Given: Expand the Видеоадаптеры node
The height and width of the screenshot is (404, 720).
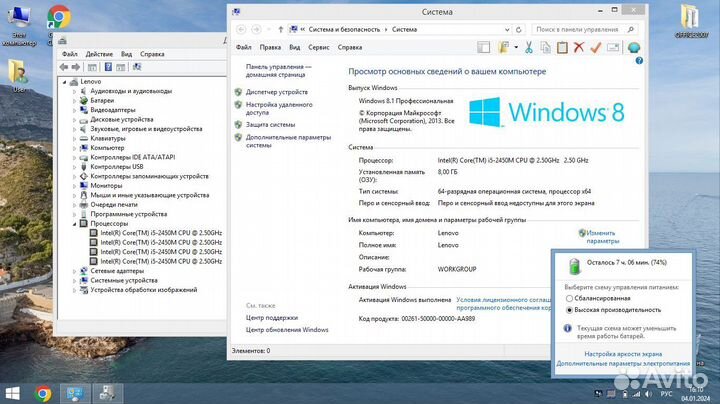Looking at the screenshot, I should (74, 110).
